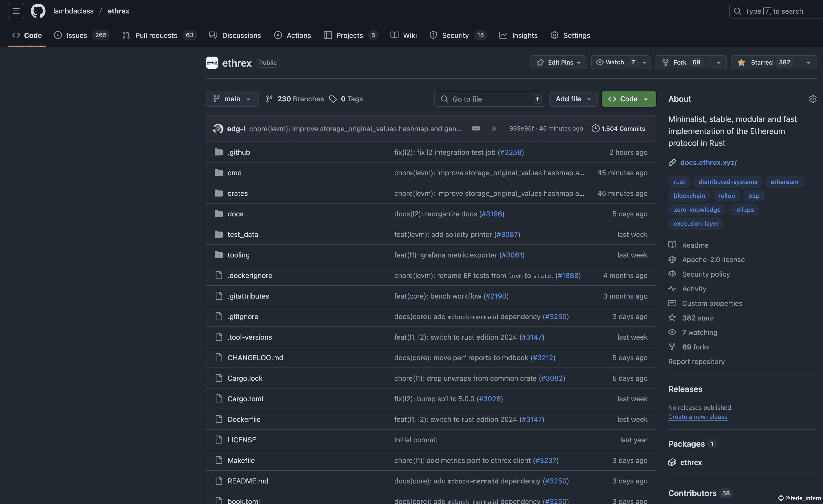
Task: Open the README.md file
Action: pos(248,481)
